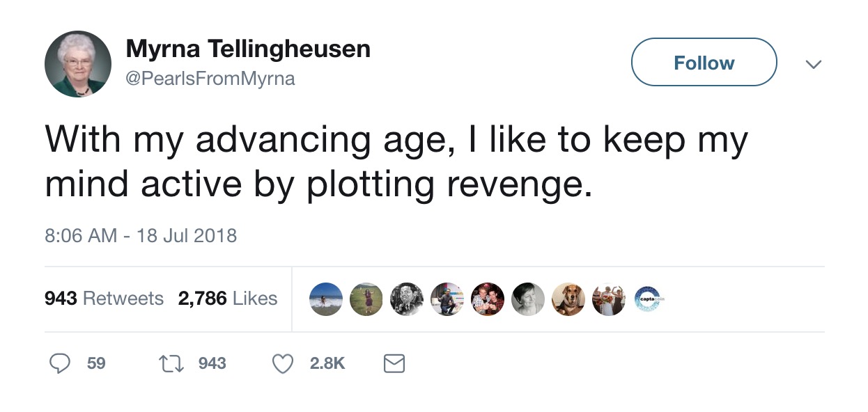Click the first beach photo avatar in likers row

point(325,299)
